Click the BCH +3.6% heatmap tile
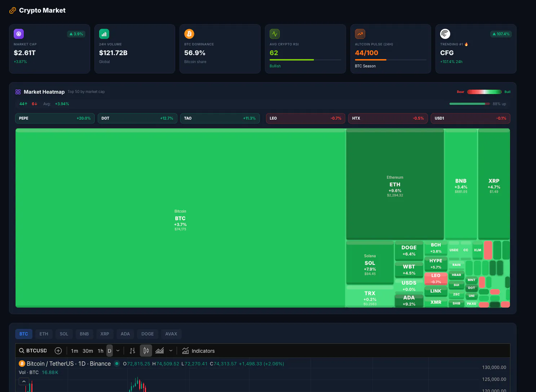This screenshot has height=392, width=536. point(436,248)
